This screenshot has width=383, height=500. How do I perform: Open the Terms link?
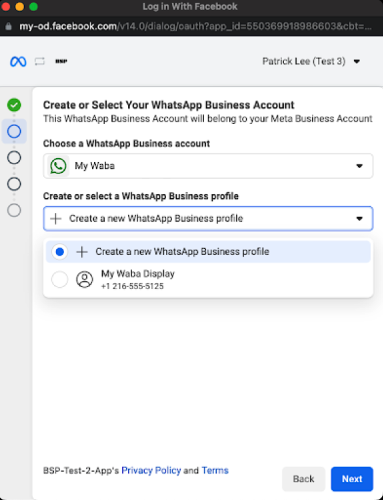[x=215, y=470]
